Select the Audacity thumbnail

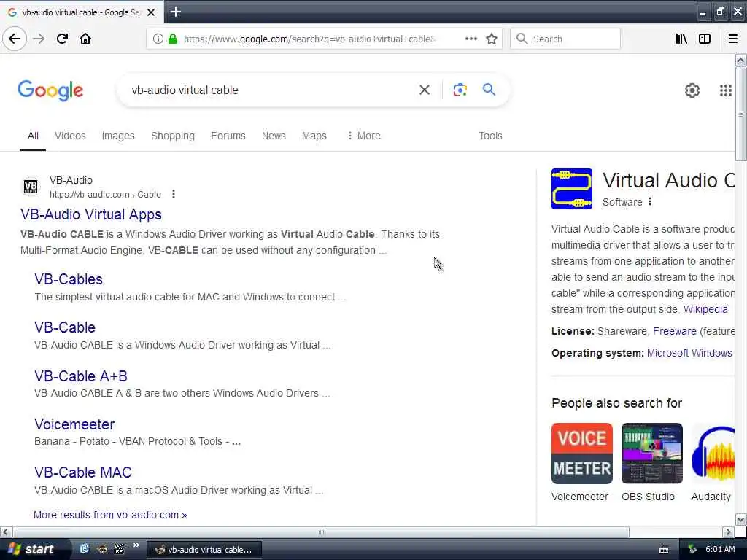(713, 453)
